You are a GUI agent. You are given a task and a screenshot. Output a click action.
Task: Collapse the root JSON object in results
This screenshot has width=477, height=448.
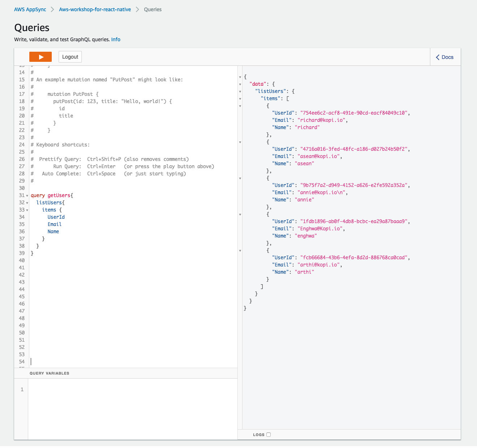click(x=240, y=77)
